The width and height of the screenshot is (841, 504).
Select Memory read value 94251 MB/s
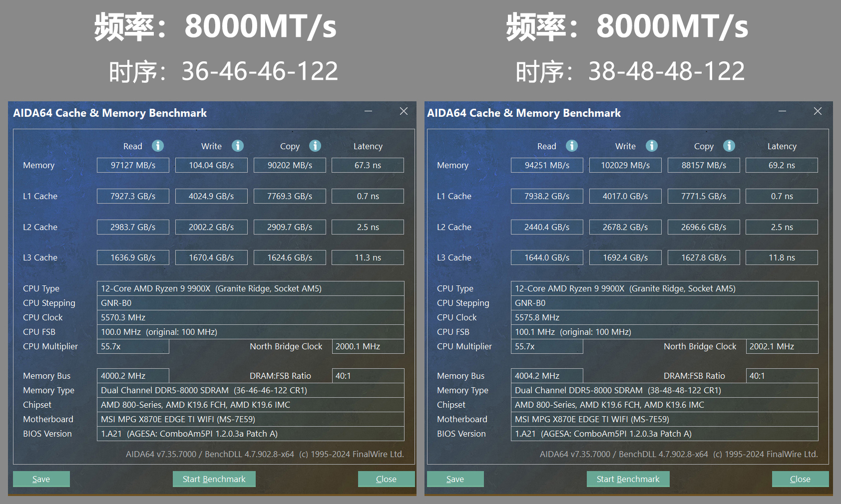(547, 165)
